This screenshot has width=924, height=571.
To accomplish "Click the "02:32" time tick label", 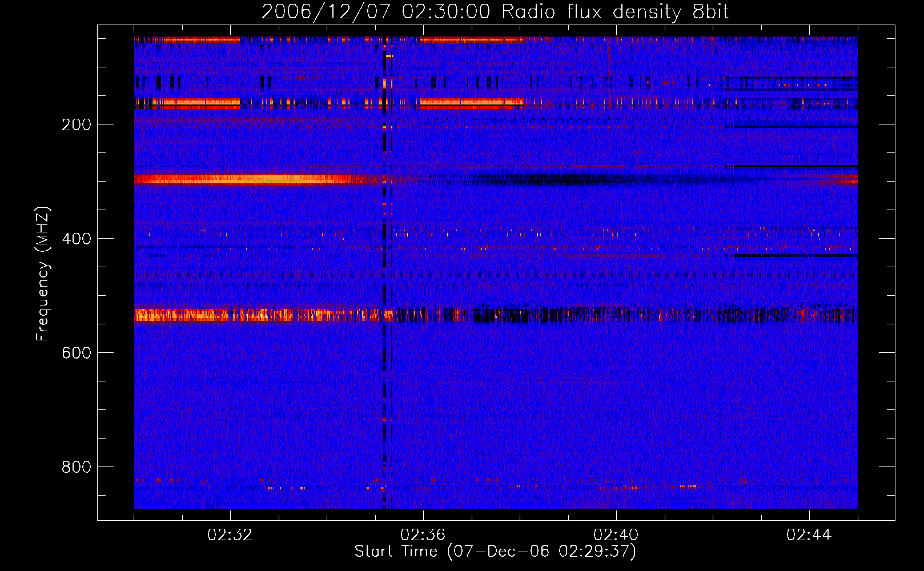I will 230,534.
